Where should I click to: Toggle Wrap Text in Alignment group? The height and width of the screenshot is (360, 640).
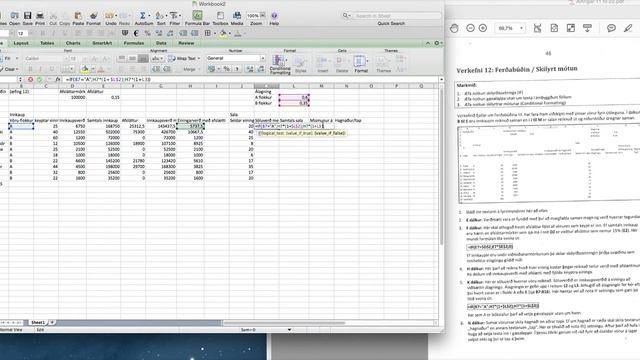tap(182, 58)
